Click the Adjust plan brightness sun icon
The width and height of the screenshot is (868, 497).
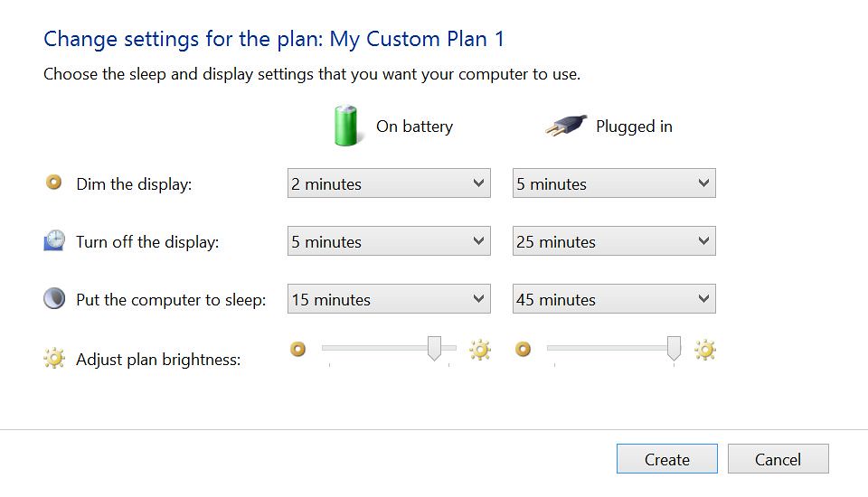coord(54,359)
